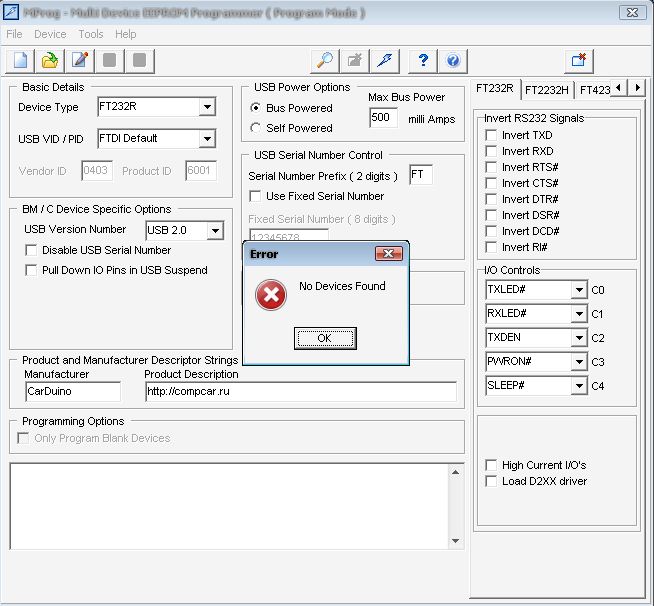The image size is (654, 606).
Task: Click the Edit template pencil icon
Action: (x=80, y=60)
